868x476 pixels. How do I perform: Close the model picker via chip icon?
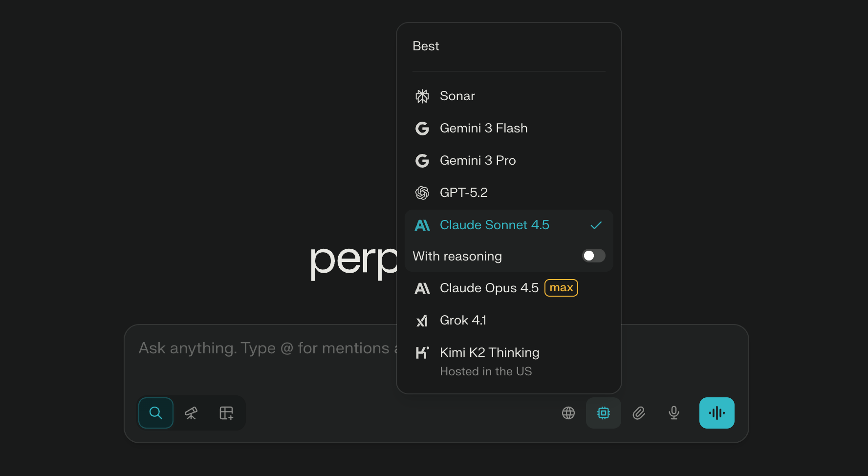coord(604,413)
